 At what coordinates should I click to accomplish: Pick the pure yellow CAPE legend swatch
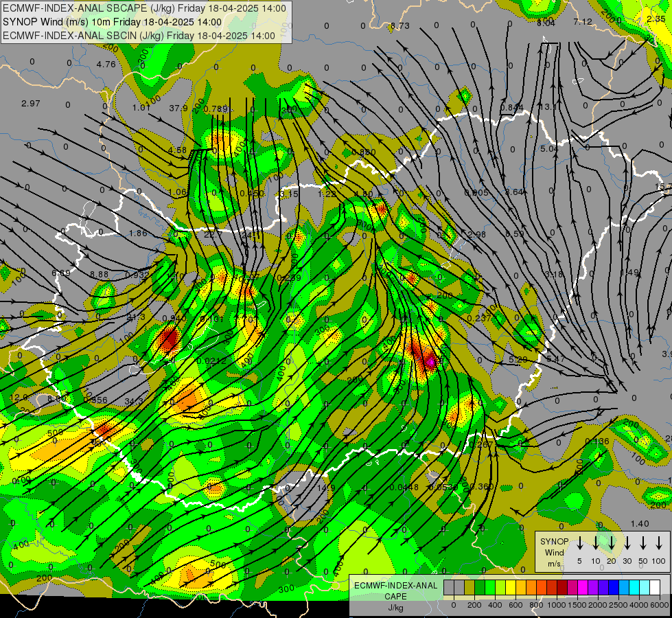point(511,587)
